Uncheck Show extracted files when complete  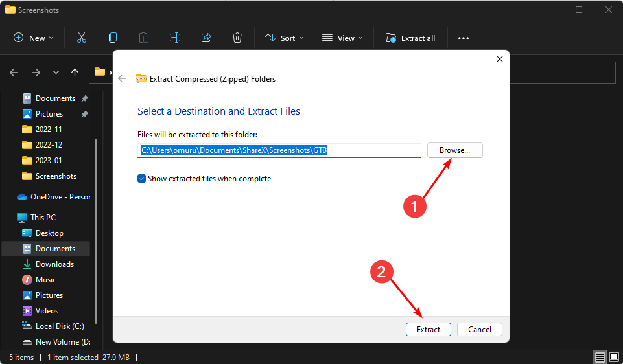point(142,179)
